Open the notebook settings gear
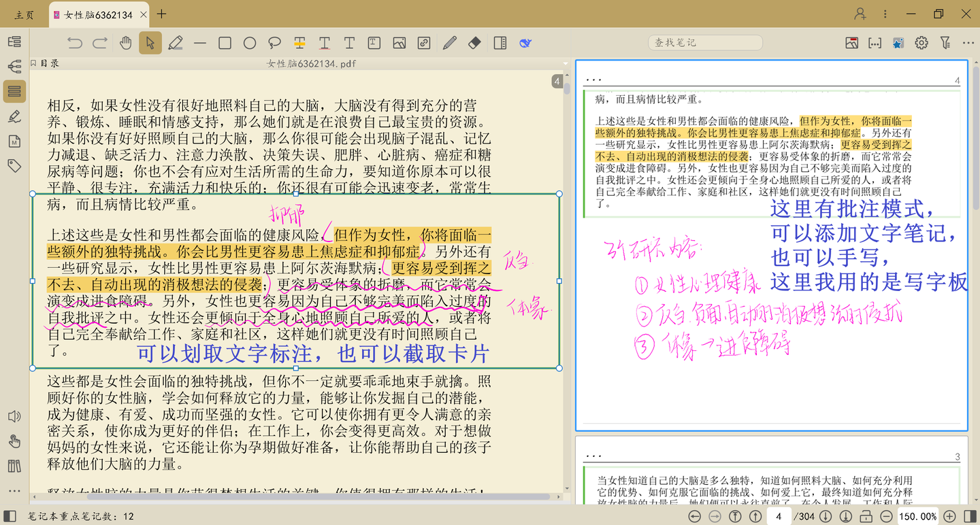This screenshot has height=525, width=980. pyautogui.click(x=921, y=42)
